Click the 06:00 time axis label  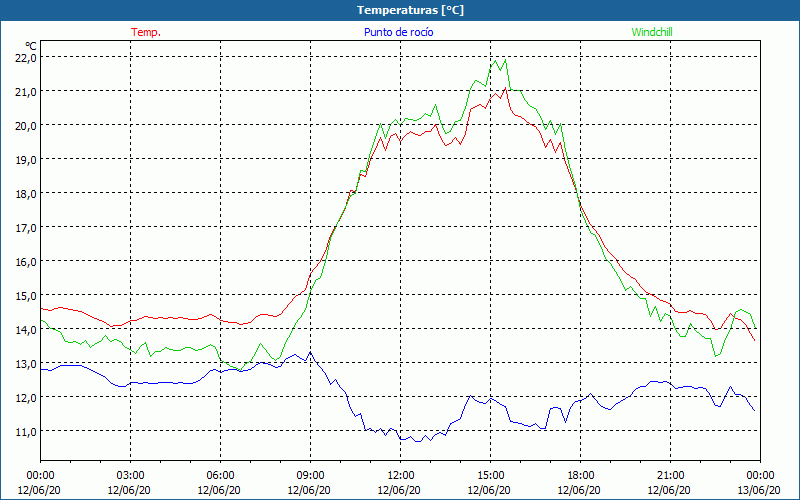click(220, 476)
